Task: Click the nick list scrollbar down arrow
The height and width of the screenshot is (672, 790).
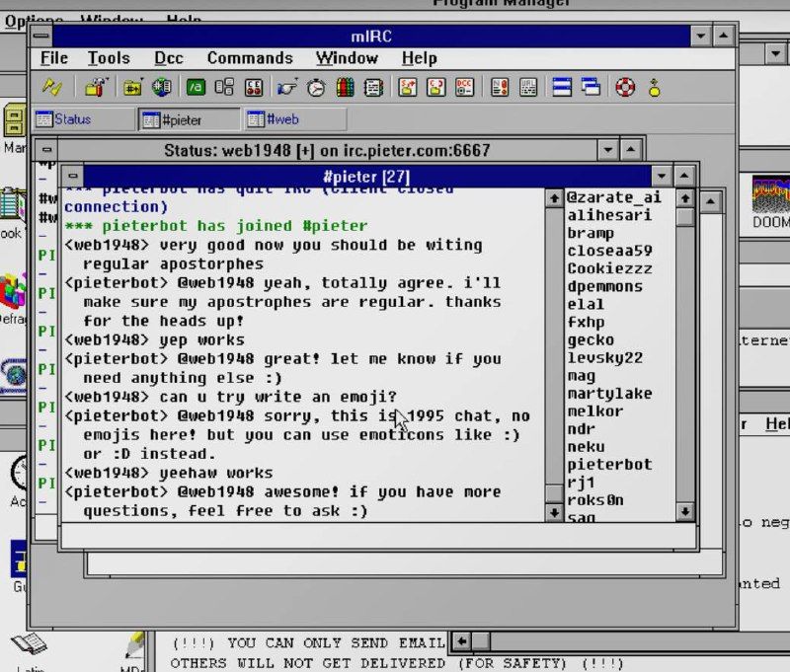Action: coord(685,512)
